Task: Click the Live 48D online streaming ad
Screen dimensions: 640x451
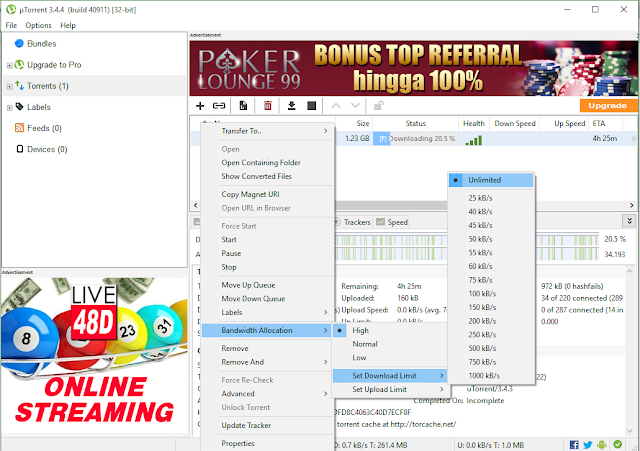Action: pyautogui.click(x=94, y=355)
